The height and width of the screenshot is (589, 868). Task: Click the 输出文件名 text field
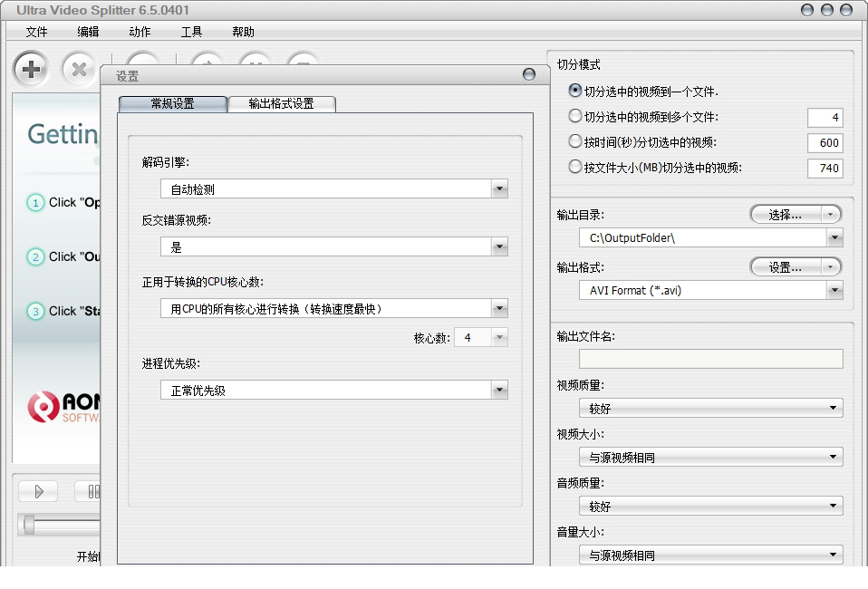point(710,359)
